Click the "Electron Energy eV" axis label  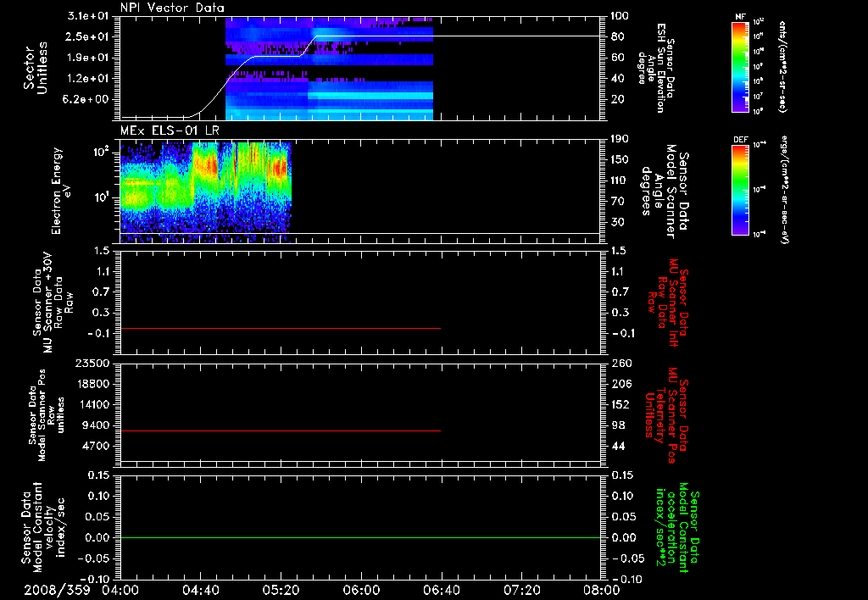click(60, 191)
